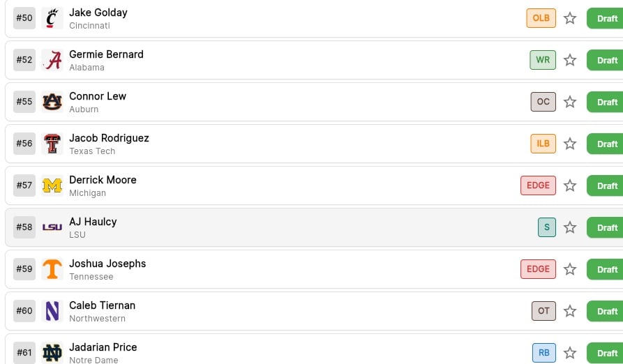This screenshot has height=364, width=623.
Task: Click the Cincinnati Bearcats logo icon
Action: pos(52,18)
